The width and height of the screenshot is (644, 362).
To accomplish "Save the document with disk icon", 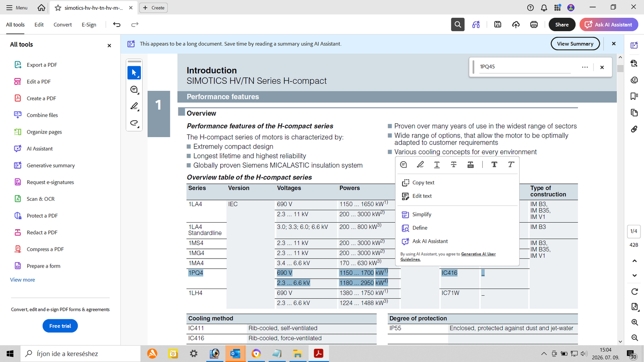I will 498,24.
